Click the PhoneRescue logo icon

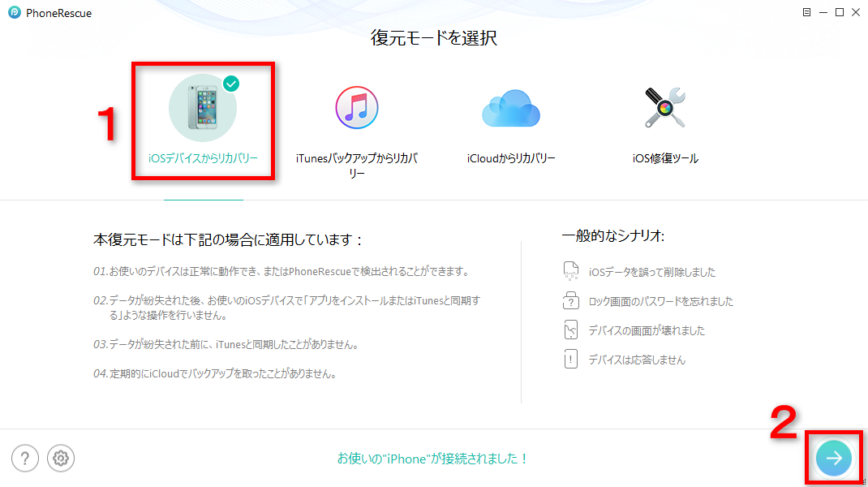(15, 12)
